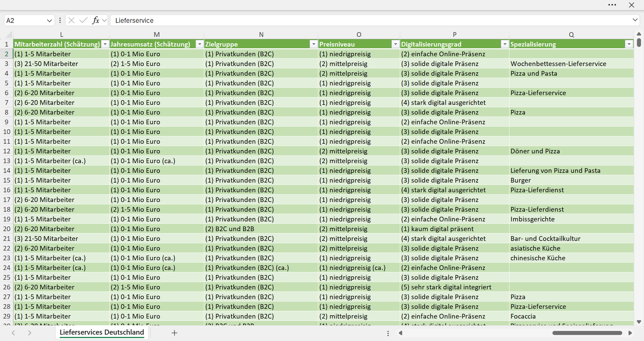Select column O header
The image size is (644, 341).
tap(359, 35)
